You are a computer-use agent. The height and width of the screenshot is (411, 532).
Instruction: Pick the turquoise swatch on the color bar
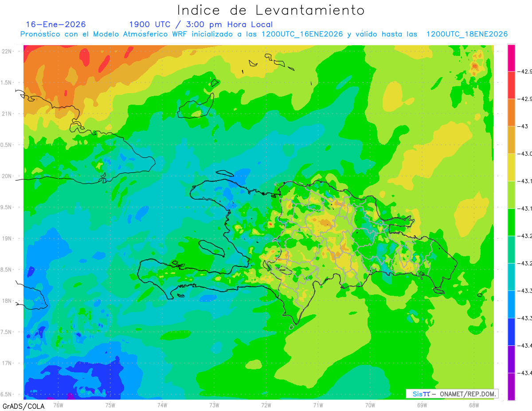[x=511, y=277]
